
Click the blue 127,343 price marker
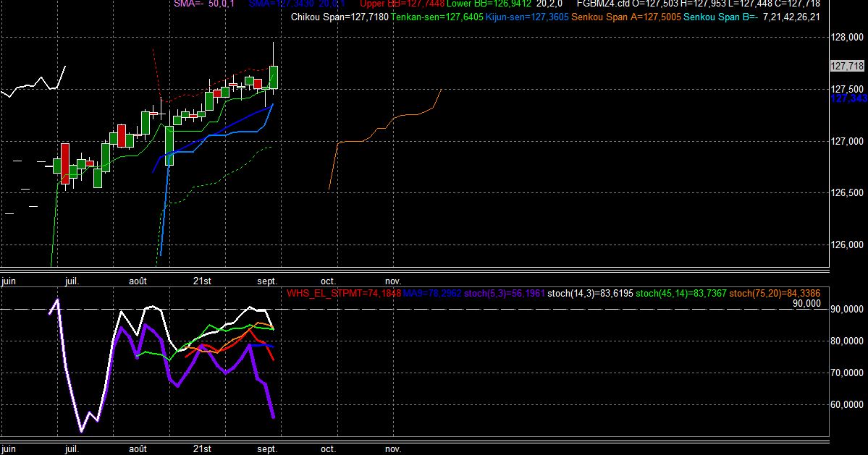tap(849, 98)
